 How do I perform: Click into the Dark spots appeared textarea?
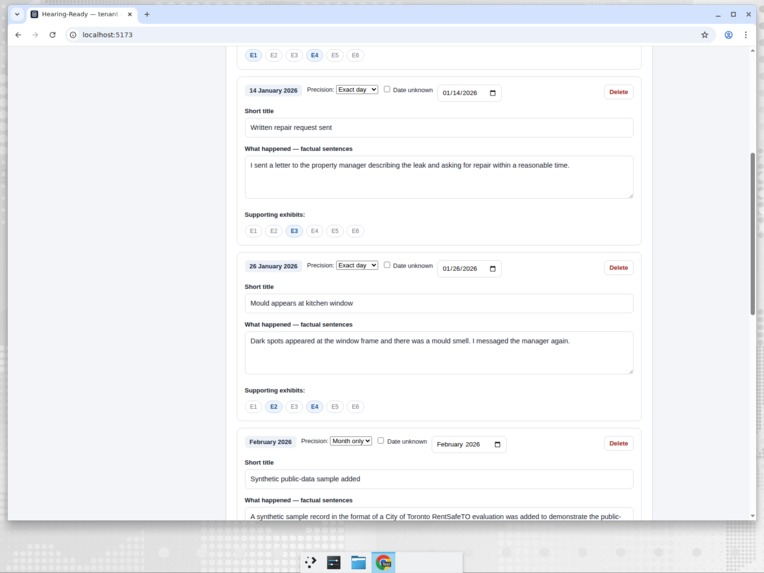[x=439, y=353]
